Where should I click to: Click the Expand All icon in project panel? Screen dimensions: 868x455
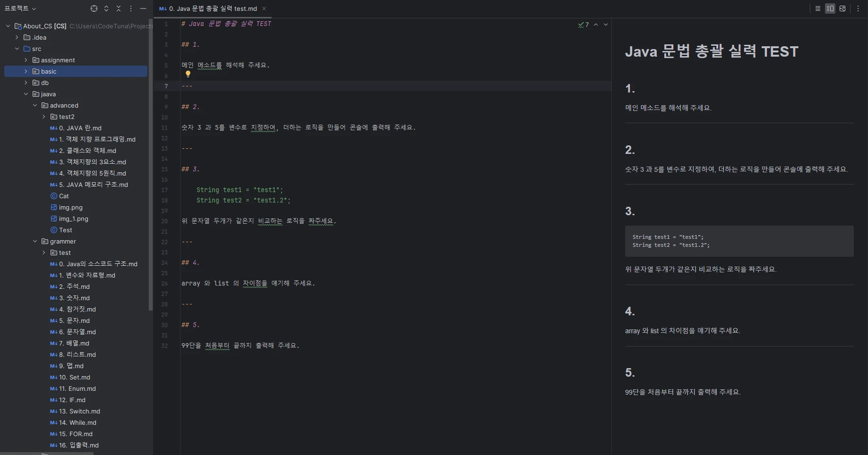106,8
